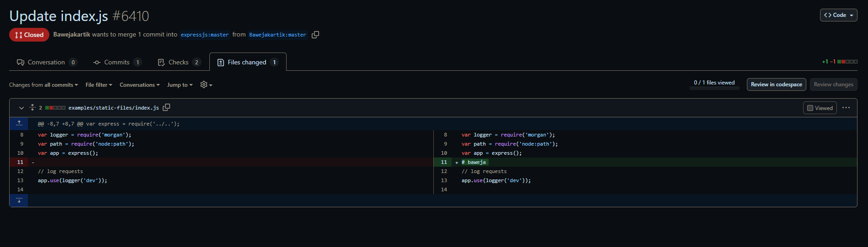Mark the file as Viewed checkbox
The width and height of the screenshot is (868, 247).
click(810, 108)
